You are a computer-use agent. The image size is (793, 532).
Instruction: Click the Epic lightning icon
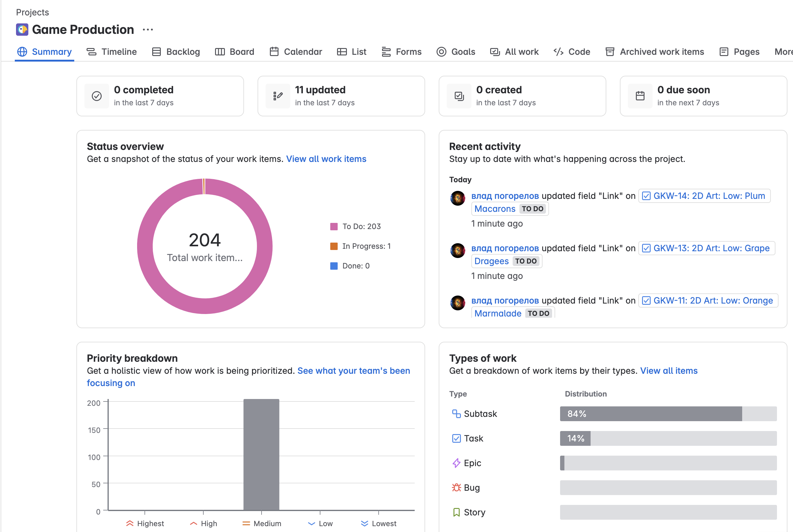pos(456,463)
